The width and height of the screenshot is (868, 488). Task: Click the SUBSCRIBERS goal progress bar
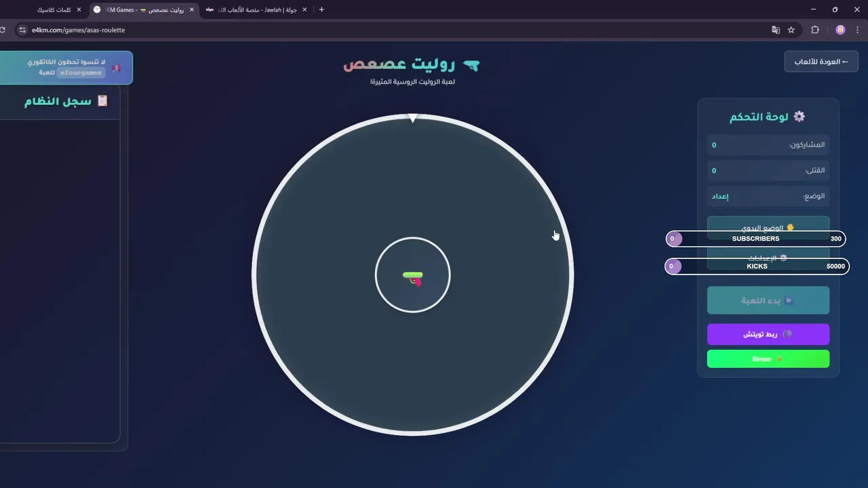pyautogui.click(x=756, y=239)
